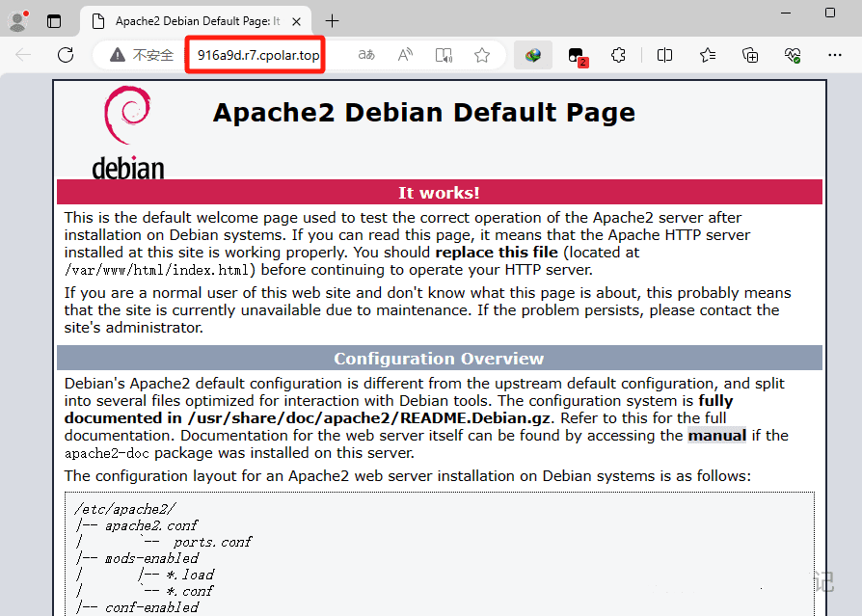Toggle split screen view

pyautogui.click(x=664, y=55)
